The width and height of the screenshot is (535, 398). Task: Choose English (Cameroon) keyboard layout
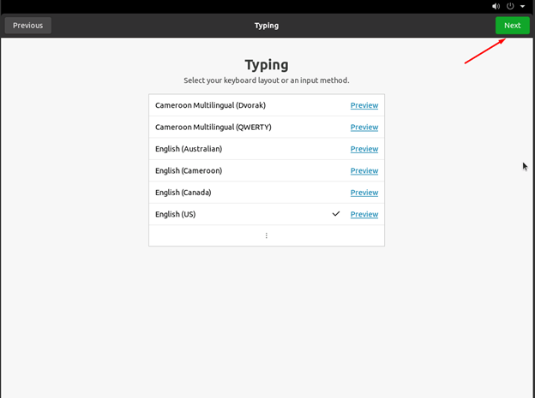coord(266,171)
